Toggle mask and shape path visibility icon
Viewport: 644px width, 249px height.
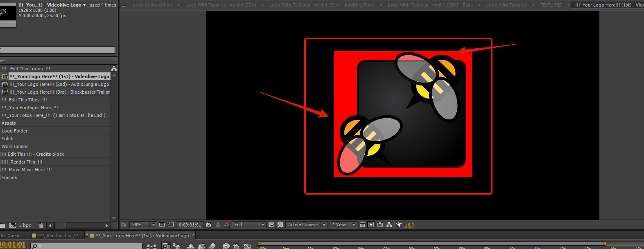point(171,225)
